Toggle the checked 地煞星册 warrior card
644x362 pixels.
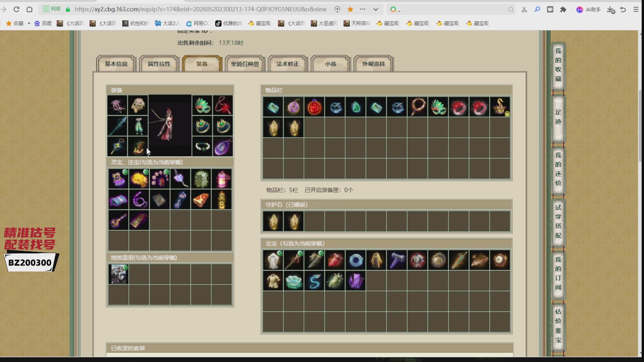pos(118,274)
